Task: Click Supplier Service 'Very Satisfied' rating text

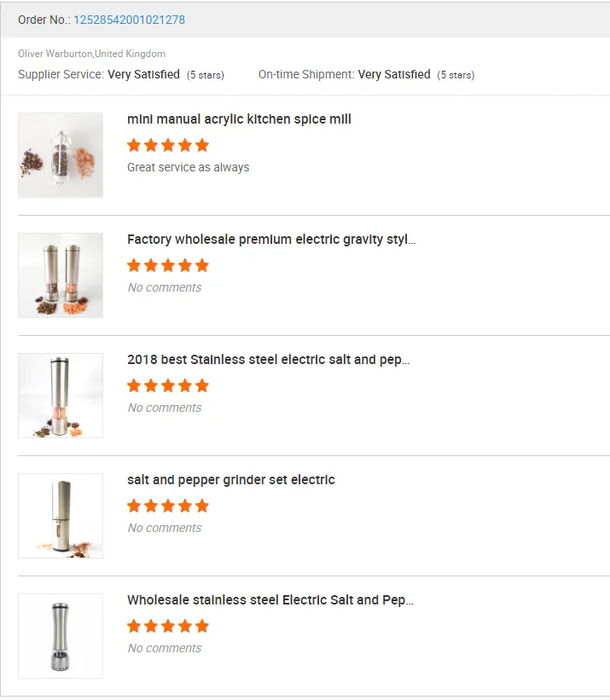Action: point(143,74)
